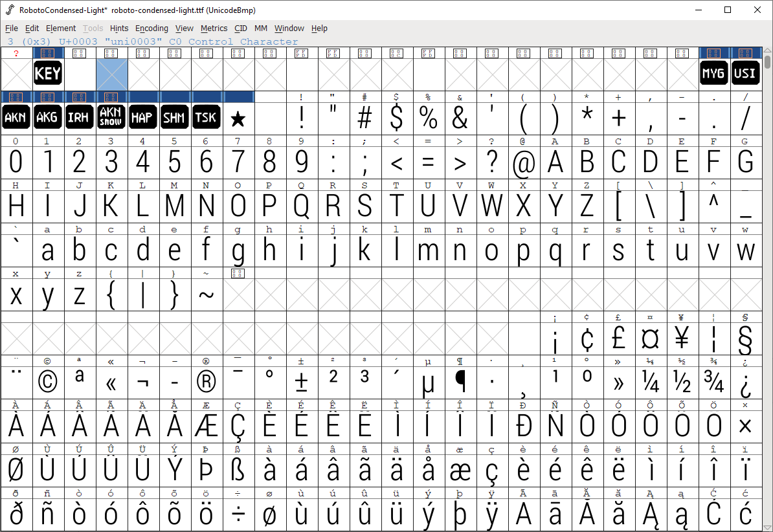This screenshot has width=773, height=532.
Task: Select the sharp s eszett glyph
Action: 238,470
